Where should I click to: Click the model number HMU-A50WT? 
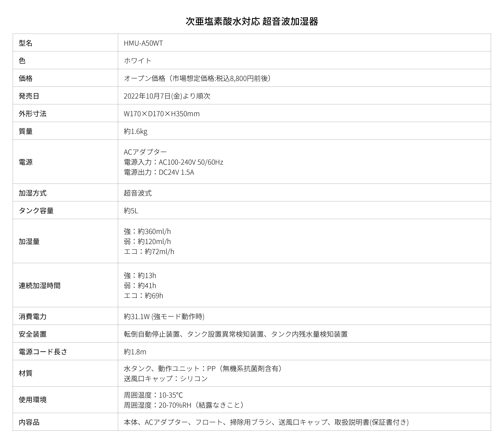143,43
